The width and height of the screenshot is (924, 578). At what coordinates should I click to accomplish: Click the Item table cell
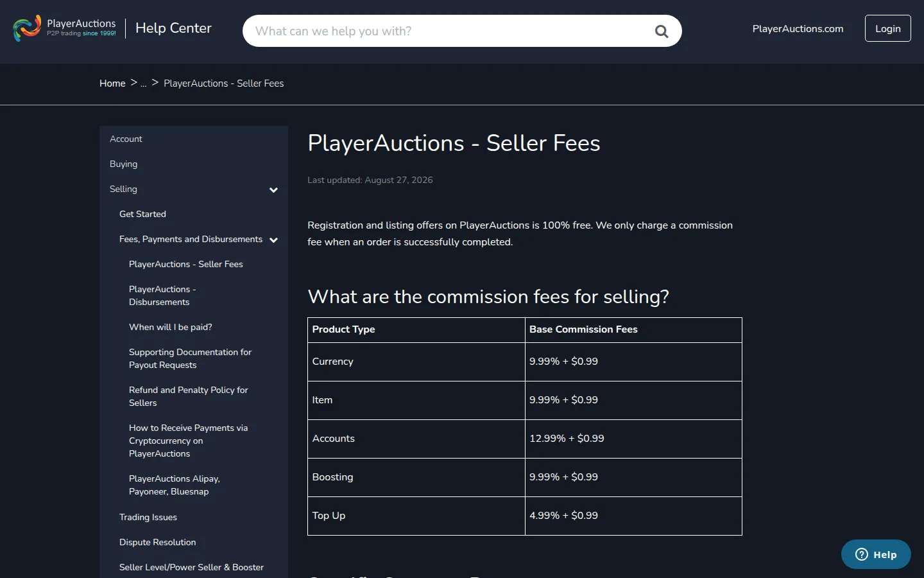(416, 400)
